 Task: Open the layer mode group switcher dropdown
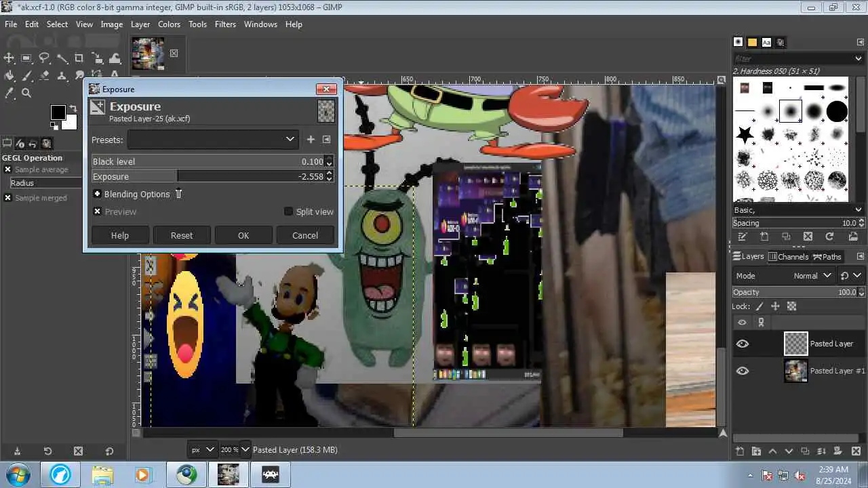(851, 276)
